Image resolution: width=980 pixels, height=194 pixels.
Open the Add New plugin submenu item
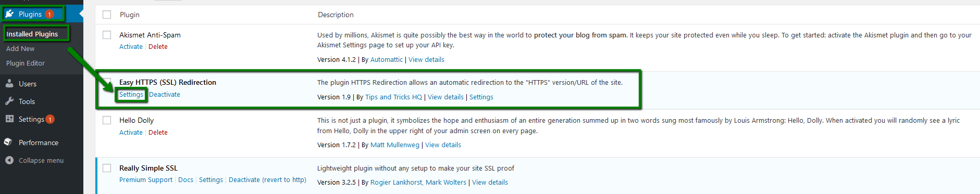(x=20, y=48)
